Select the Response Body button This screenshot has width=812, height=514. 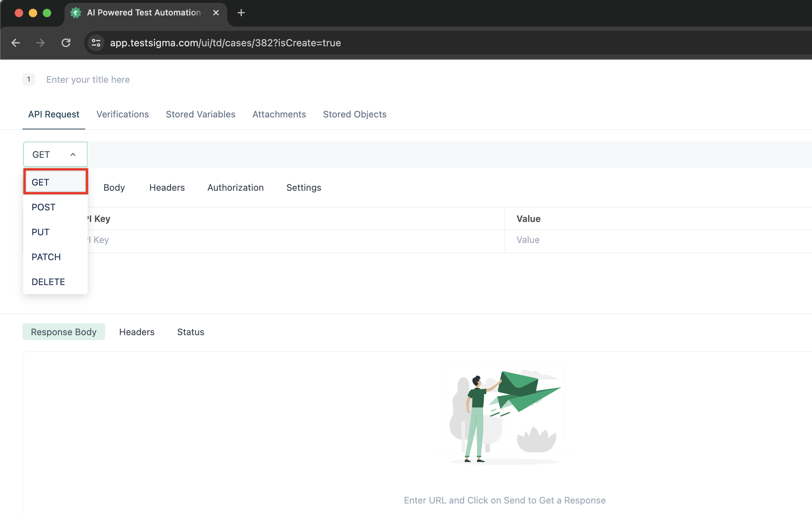coord(64,332)
